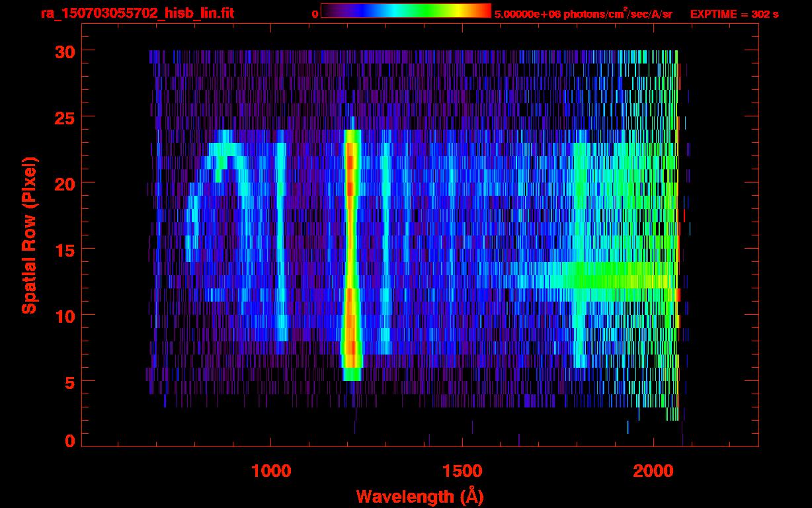Click the colorbar minimum label 0
Screen dimensions: 812x508
point(315,14)
